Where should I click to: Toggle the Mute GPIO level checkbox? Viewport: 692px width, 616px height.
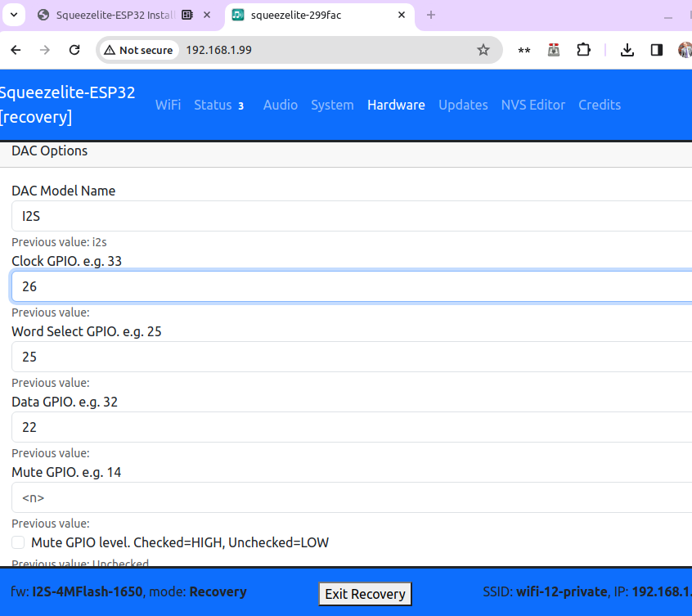click(x=18, y=542)
